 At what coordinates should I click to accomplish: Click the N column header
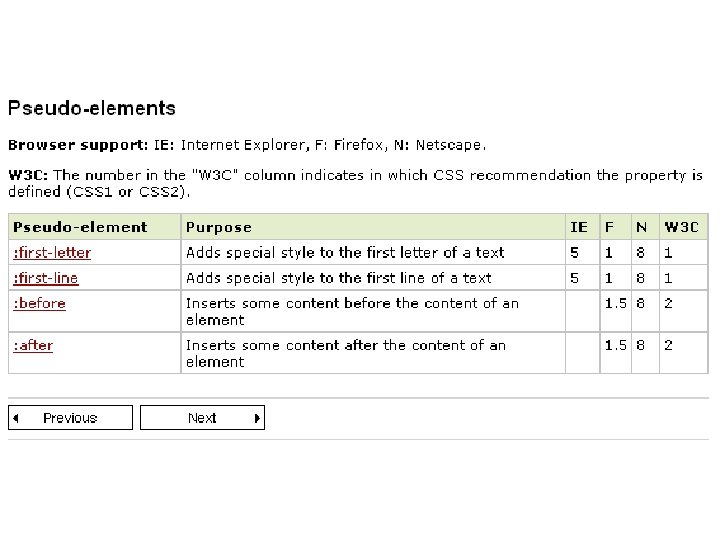click(x=645, y=227)
